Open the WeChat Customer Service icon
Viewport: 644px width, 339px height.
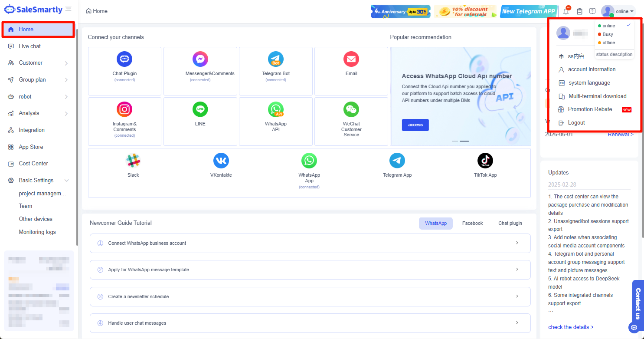pos(351,109)
